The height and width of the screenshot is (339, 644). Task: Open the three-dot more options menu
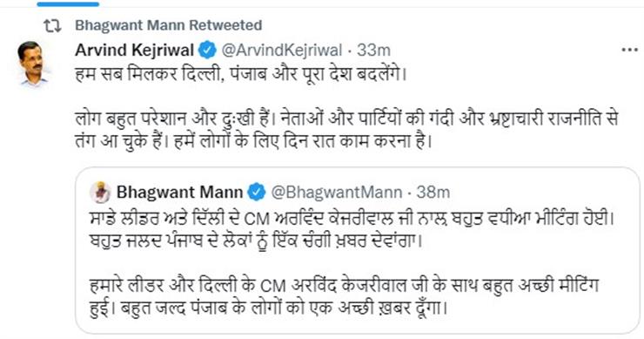tap(629, 51)
